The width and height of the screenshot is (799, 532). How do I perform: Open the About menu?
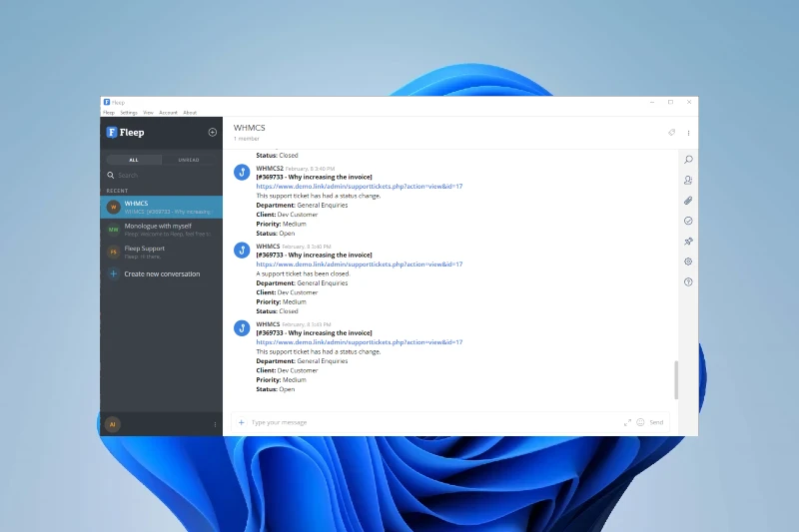pos(190,113)
